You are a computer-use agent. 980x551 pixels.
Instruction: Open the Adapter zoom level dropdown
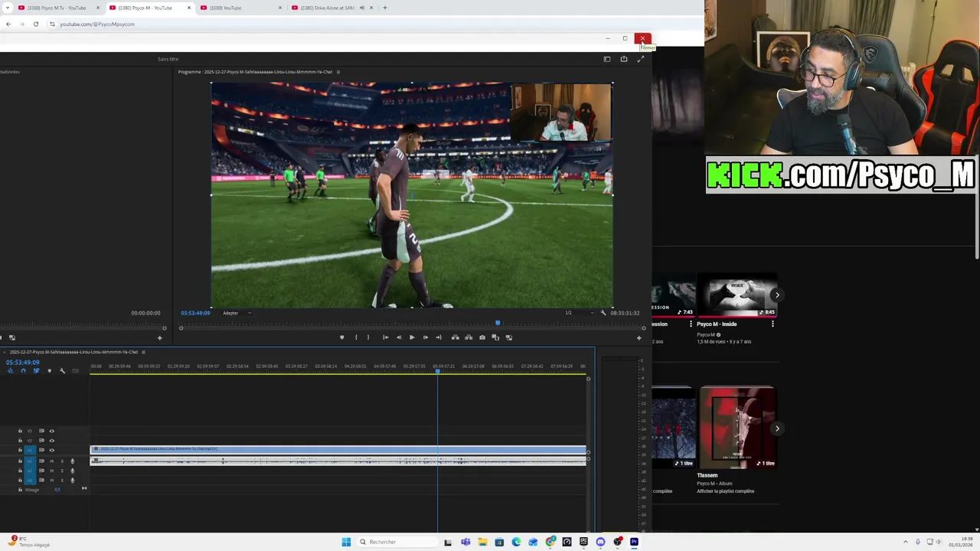click(x=237, y=313)
